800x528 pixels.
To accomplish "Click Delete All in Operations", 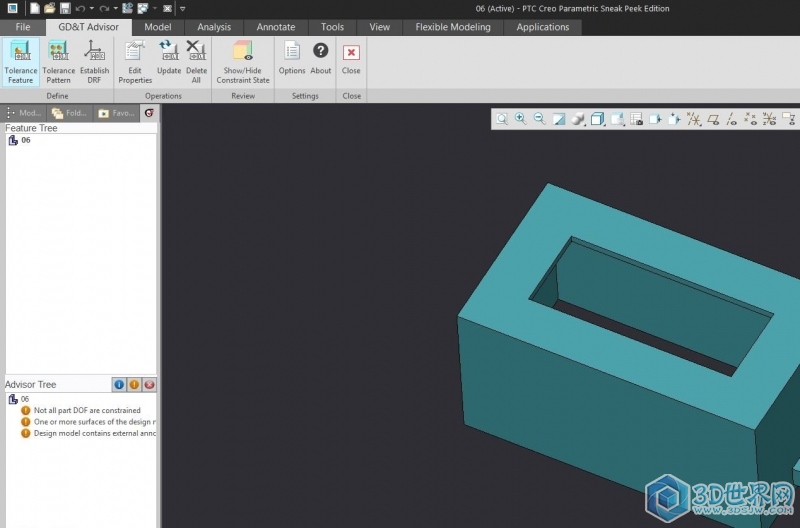I will [196, 62].
